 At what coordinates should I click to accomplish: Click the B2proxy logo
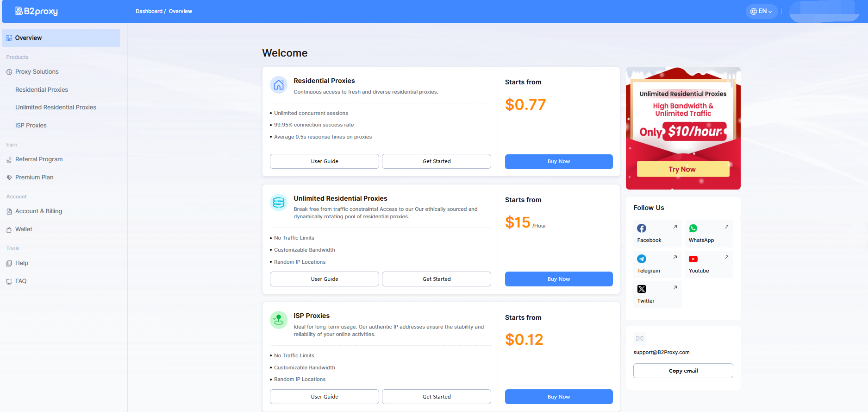click(x=37, y=11)
